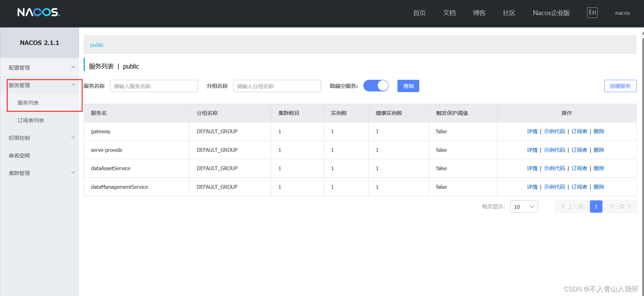The width and height of the screenshot is (644, 296).
Task: Click the NACOS 2.1.1 version label
Action: point(39,43)
